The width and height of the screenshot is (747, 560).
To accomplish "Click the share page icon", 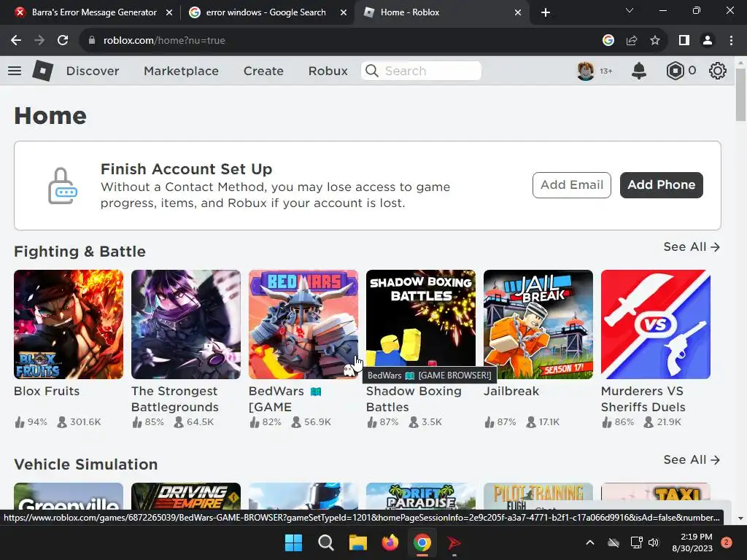I will [x=632, y=41].
